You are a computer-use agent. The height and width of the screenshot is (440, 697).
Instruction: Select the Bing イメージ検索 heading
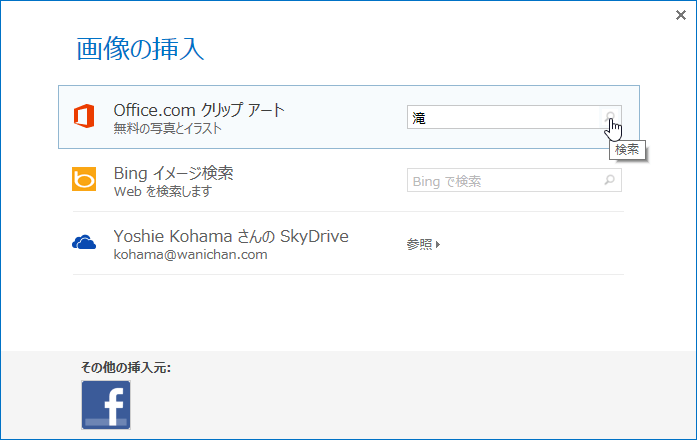(173, 173)
